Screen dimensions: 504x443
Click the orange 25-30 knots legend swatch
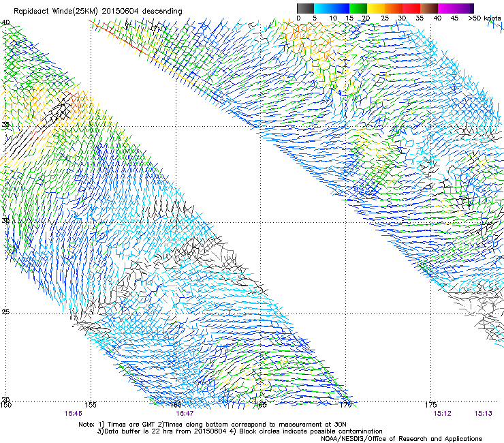(x=394, y=8)
